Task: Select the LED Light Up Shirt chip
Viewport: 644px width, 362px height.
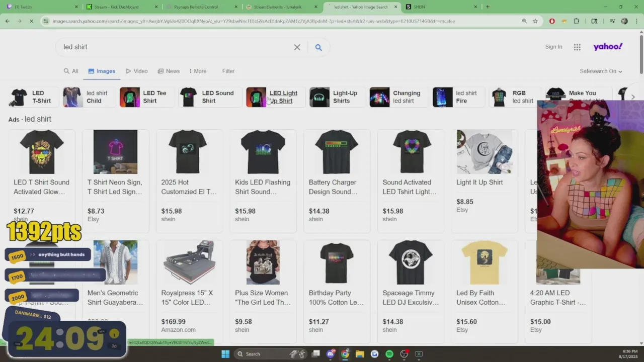Action: click(x=275, y=97)
